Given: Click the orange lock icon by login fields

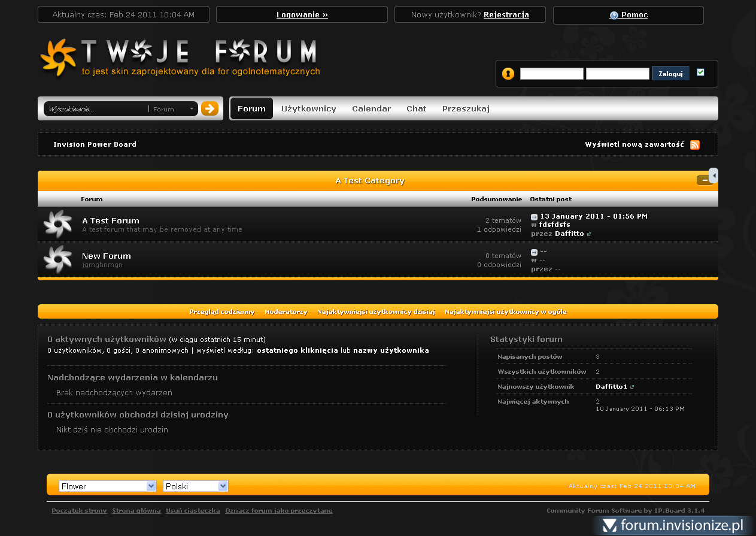Looking at the screenshot, I should [x=508, y=74].
